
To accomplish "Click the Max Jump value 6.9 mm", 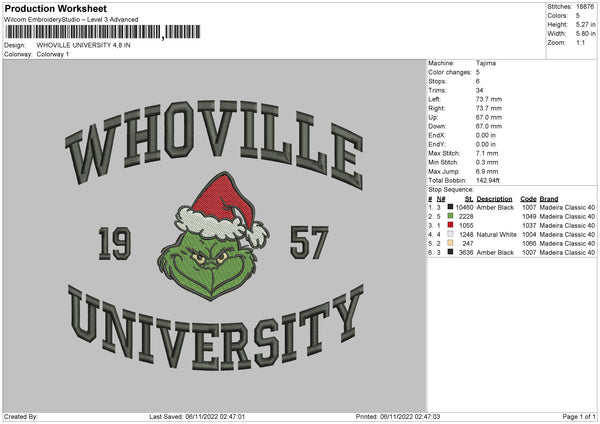I will tap(487, 171).
